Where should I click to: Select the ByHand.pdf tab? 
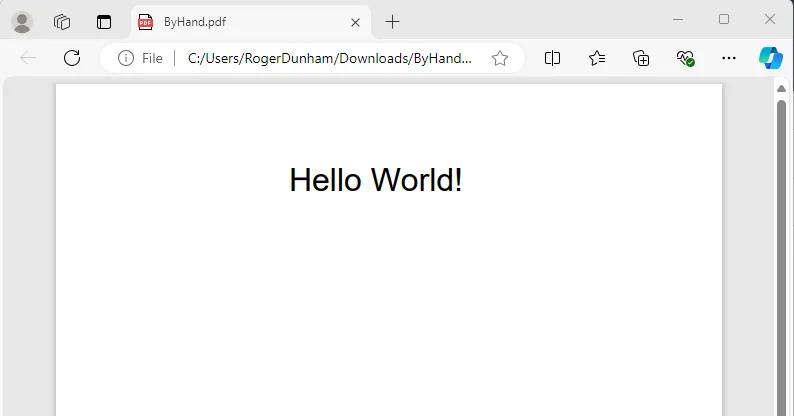pos(251,22)
